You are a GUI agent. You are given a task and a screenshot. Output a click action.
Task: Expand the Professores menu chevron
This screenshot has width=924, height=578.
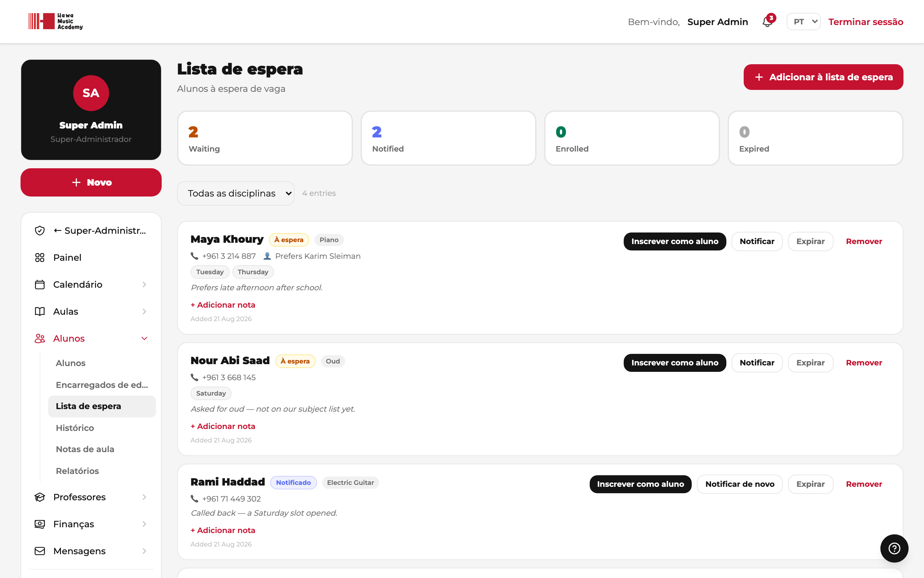click(144, 497)
